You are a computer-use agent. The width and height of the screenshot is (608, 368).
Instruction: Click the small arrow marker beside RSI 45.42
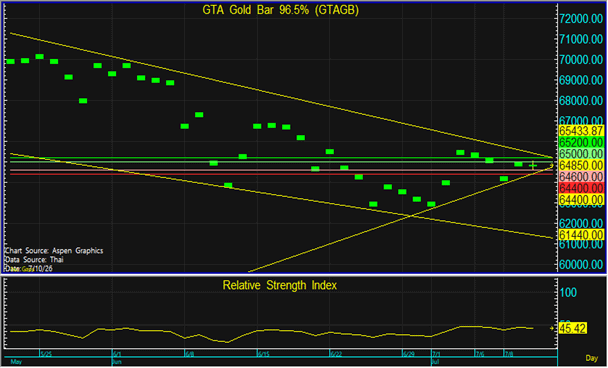click(x=552, y=328)
